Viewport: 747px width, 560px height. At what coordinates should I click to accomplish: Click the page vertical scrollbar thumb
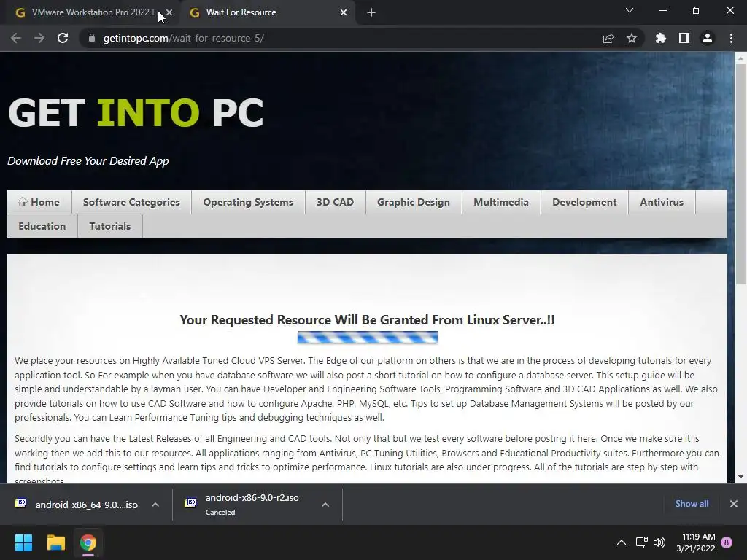740,174
